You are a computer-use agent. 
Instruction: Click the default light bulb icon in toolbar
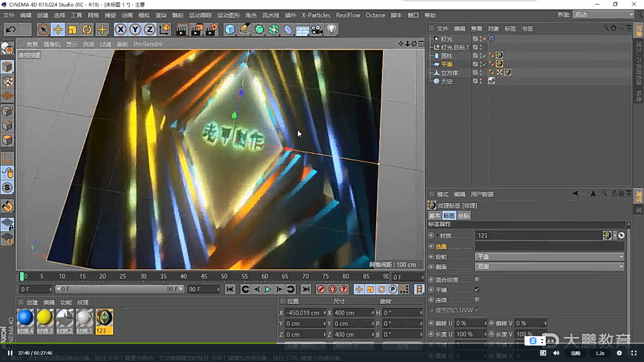[x=331, y=29]
